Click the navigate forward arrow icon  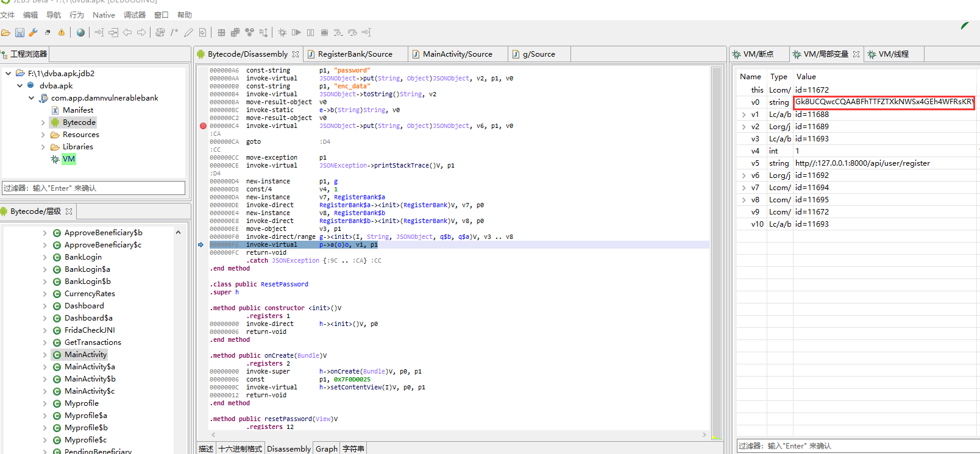click(141, 32)
